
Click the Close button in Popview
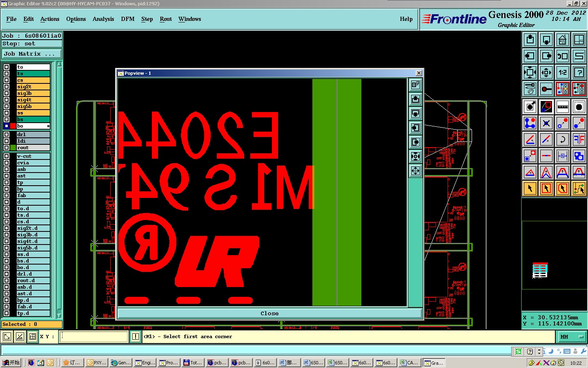[x=269, y=314]
